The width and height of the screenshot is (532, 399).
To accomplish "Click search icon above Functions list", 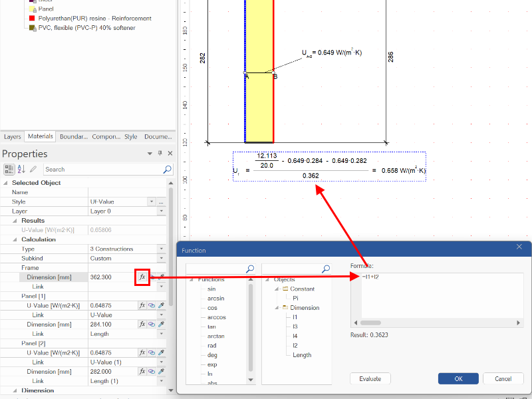I will [250, 269].
